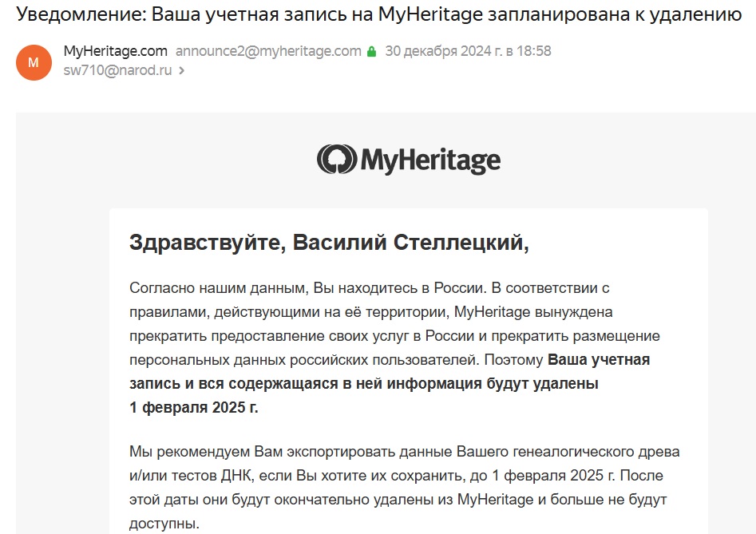Click sender name MyHeritage.com

pyautogui.click(x=115, y=51)
